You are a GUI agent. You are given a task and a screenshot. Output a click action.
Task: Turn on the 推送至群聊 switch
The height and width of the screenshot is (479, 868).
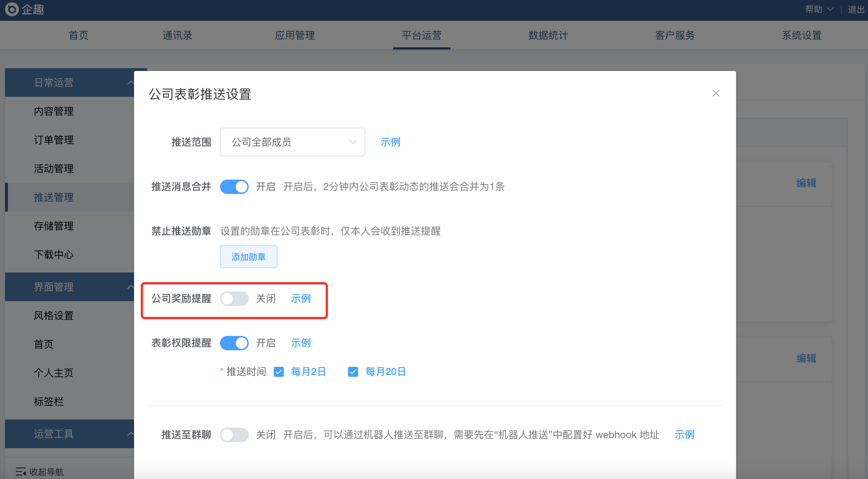(x=234, y=435)
